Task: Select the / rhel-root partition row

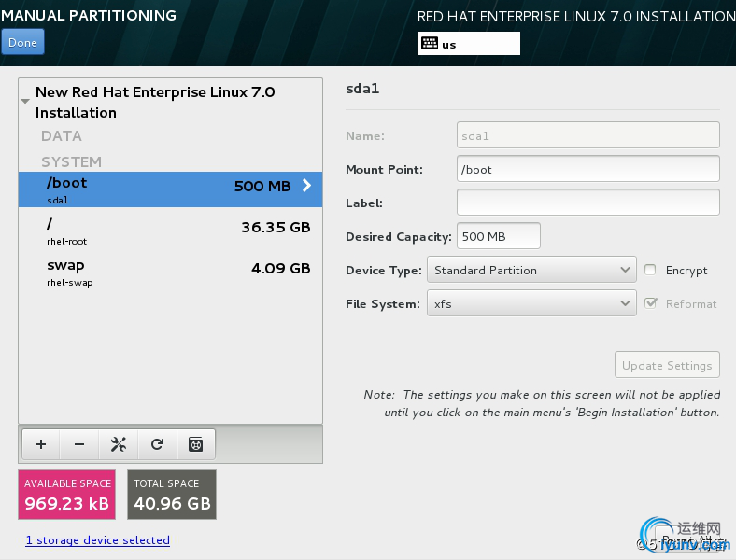Action: (170, 231)
